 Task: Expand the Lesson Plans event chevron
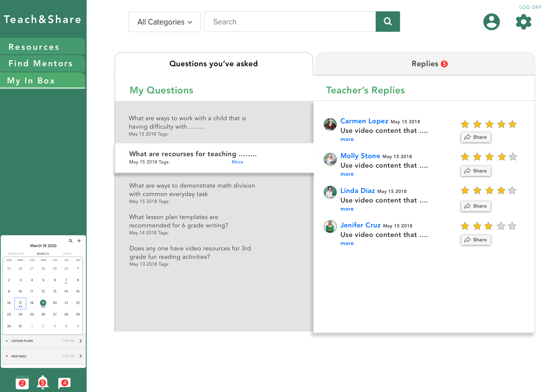[x=80, y=341]
